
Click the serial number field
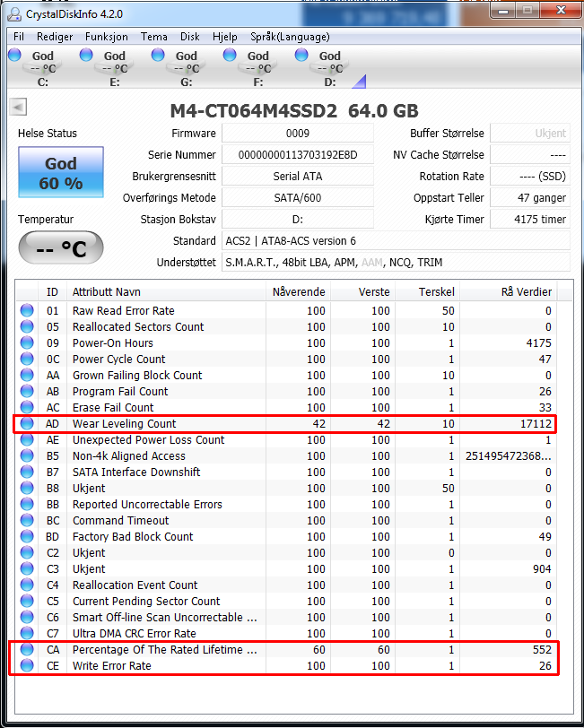pyautogui.click(x=298, y=154)
